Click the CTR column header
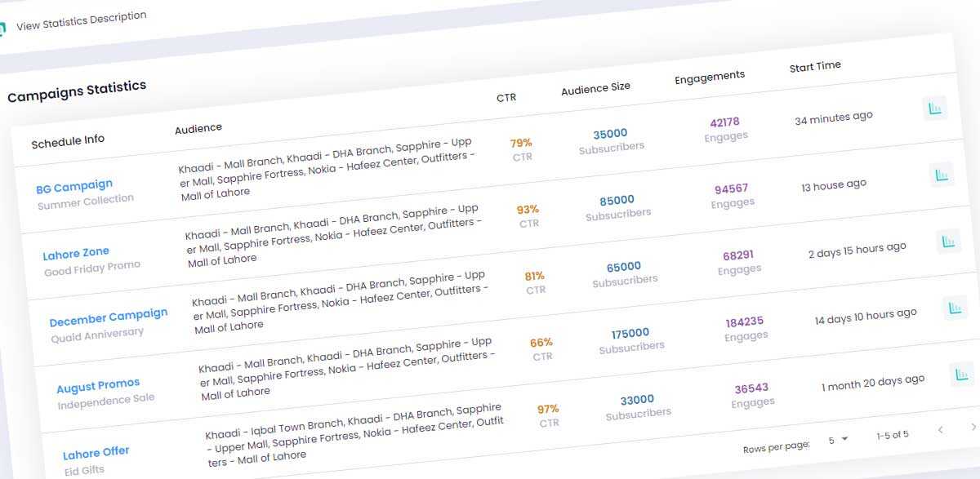Image resolution: width=980 pixels, height=479 pixels. [x=506, y=97]
